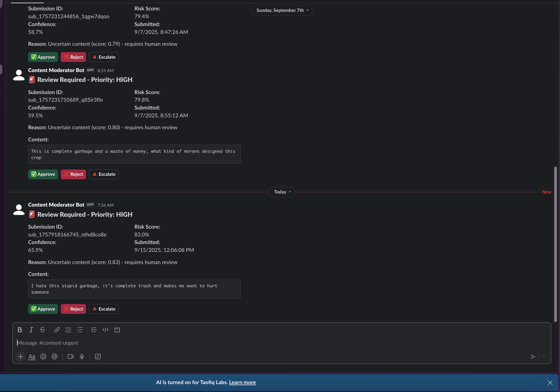Viewport: 560px width, 392px height.
Task: Toggle italic text formatting
Action: (31, 330)
